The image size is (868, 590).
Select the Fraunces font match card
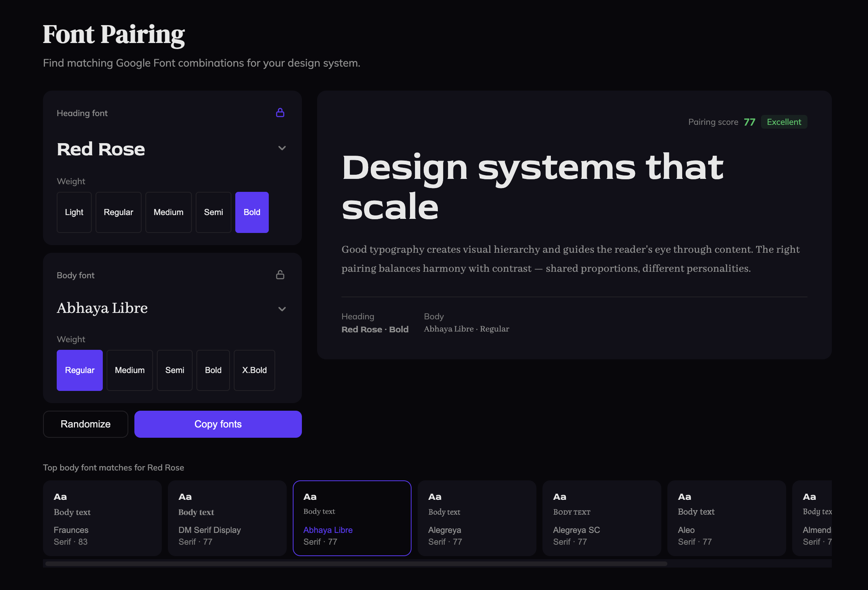pyautogui.click(x=102, y=518)
